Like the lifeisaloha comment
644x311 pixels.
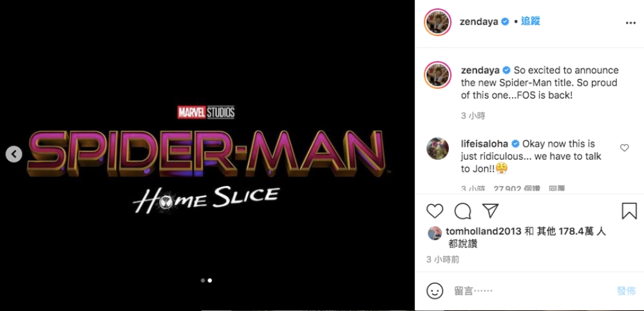[x=624, y=148]
